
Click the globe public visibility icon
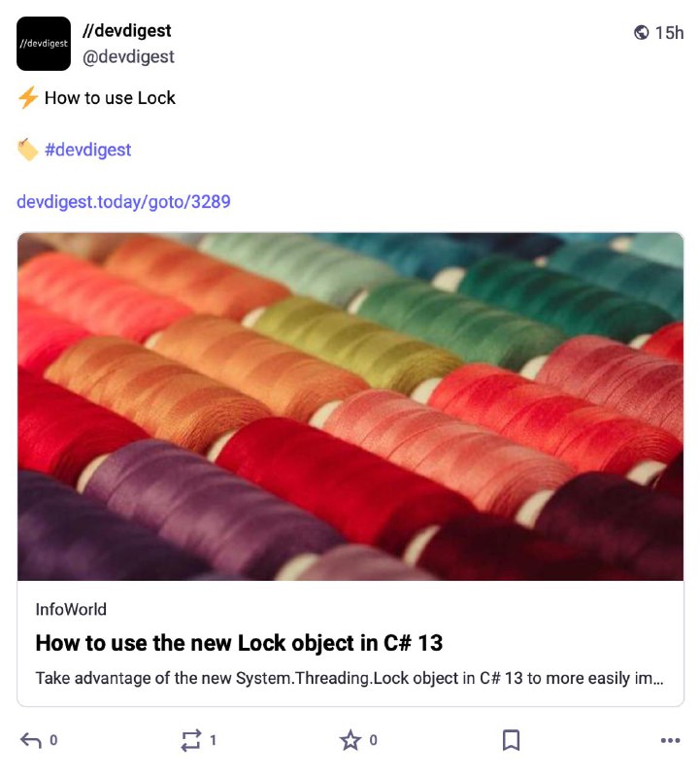pyautogui.click(x=641, y=33)
